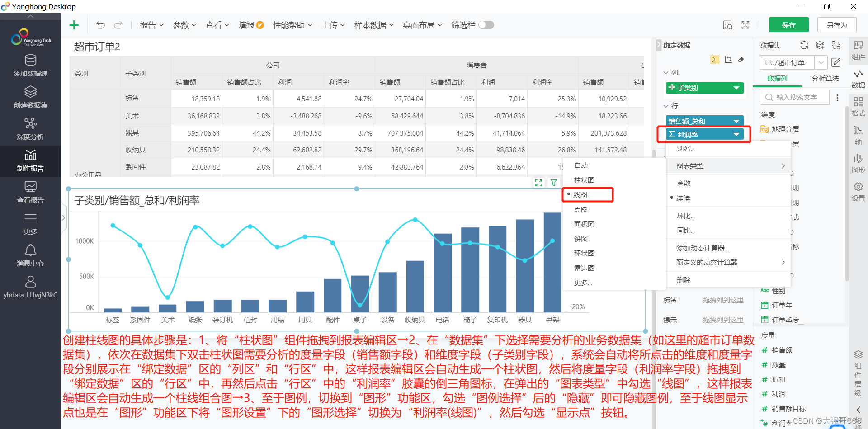
Task: Click the green add new component plus icon
Action: tap(74, 25)
